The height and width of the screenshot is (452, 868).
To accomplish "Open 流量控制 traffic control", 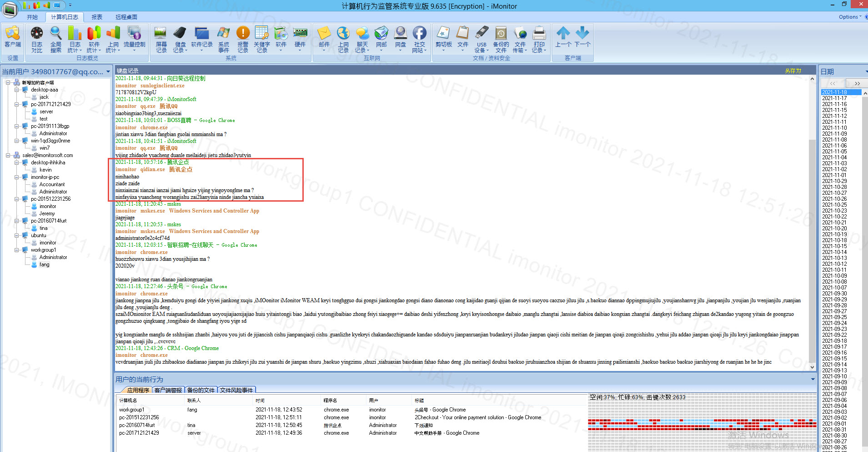I will [x=135, y=39].
